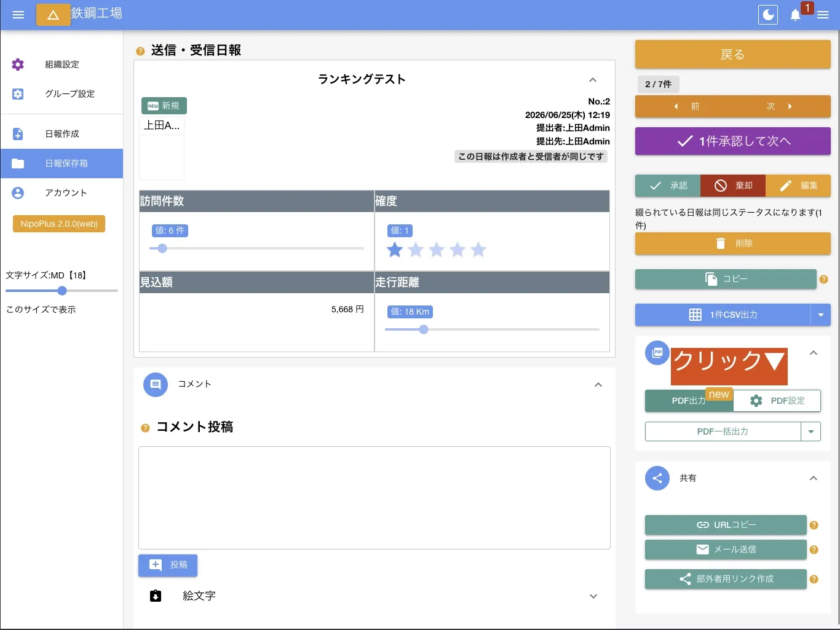Click the 編集 edit button
The width and height of the screenshot is (840, 630).
point(798,186)
